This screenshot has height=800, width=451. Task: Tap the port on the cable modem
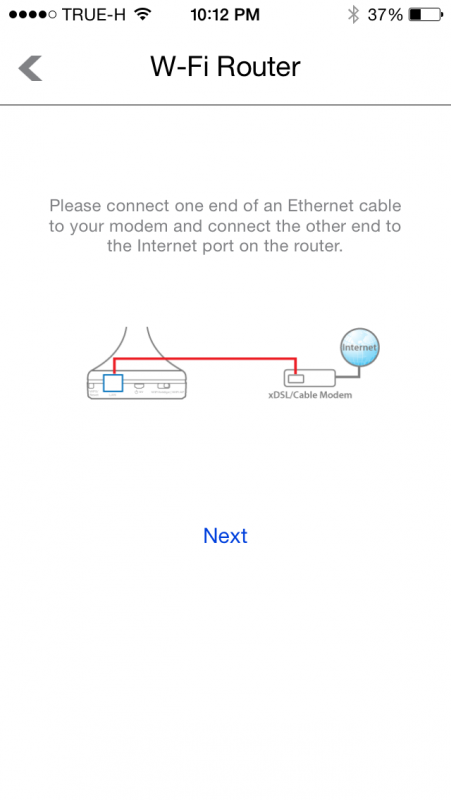point(296,379)
